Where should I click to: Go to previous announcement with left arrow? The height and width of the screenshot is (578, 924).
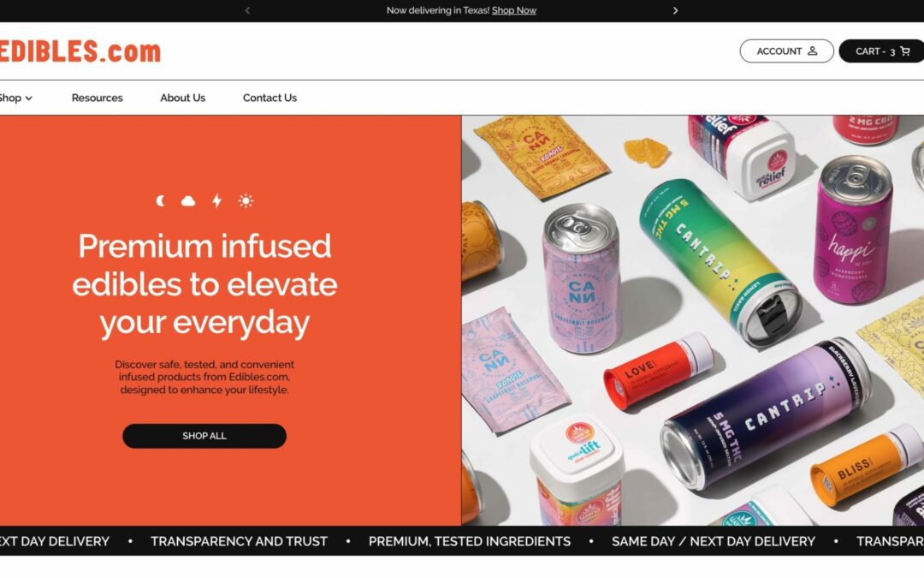(247, 10)
